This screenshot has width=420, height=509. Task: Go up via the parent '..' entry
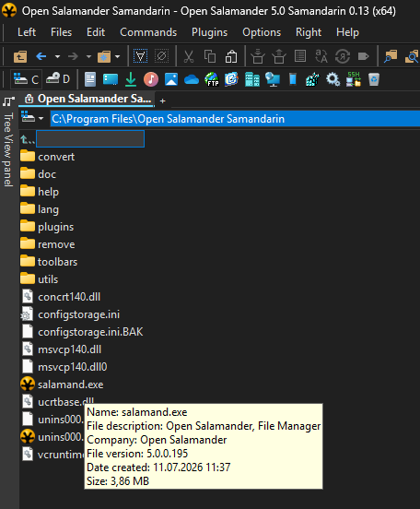click(x=28, y=139)
